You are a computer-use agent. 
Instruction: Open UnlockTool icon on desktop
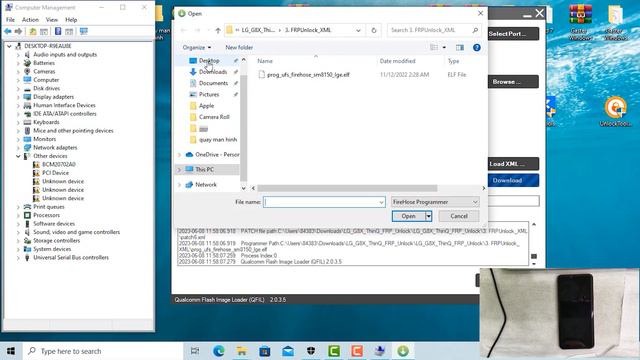point(616,111)
